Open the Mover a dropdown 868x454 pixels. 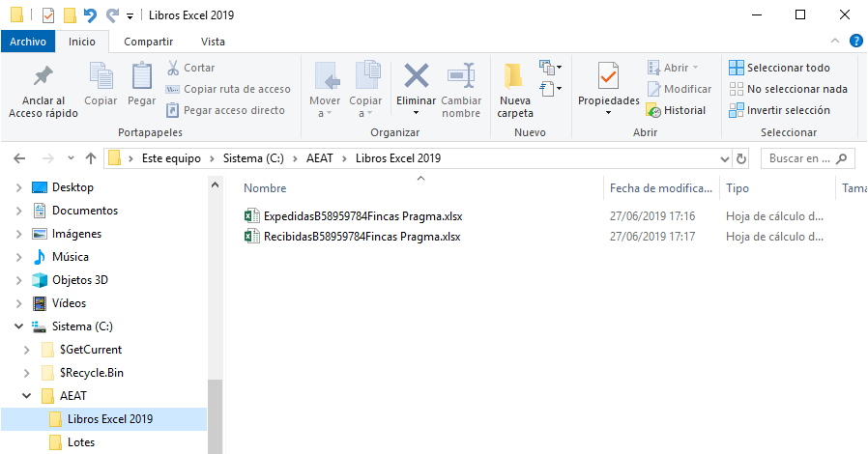[325, 90]
